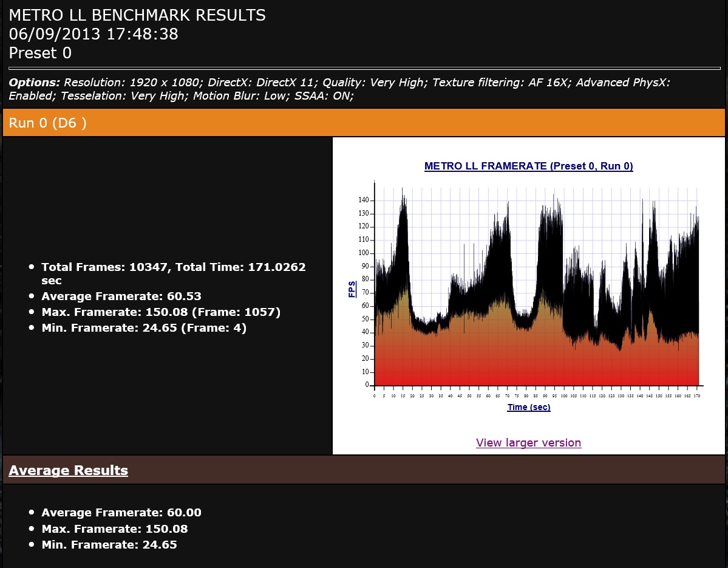The image size is (728, 568).
Task: Click 'Min. Framerate: 24.65 (Frame: 4)'
Action: point(144,328)
